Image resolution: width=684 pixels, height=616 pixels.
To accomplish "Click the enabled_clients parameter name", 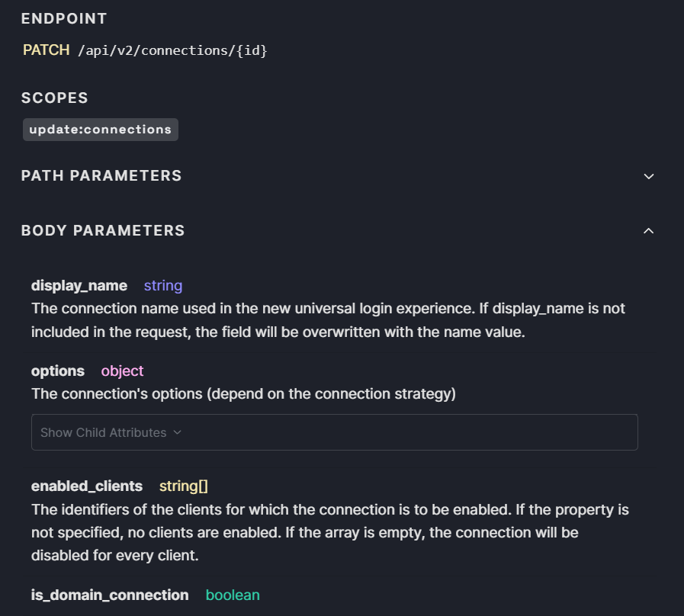I will (x=86, y=486).
